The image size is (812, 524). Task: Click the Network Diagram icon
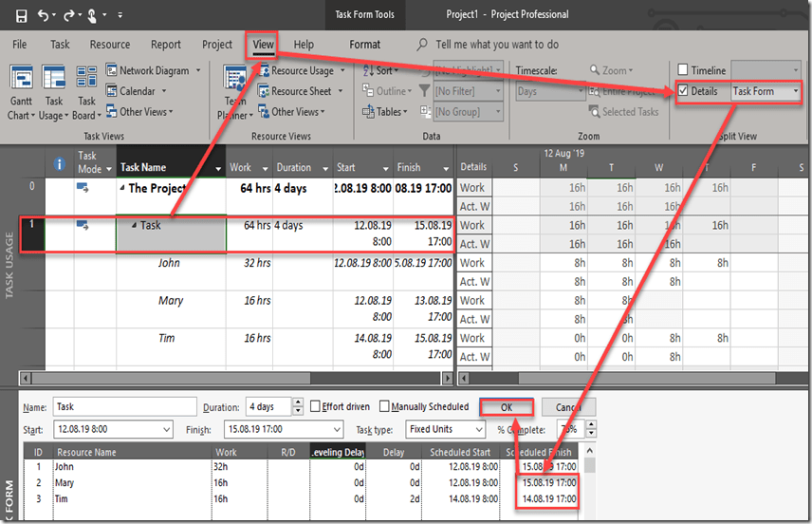click(x=112, y=70)
